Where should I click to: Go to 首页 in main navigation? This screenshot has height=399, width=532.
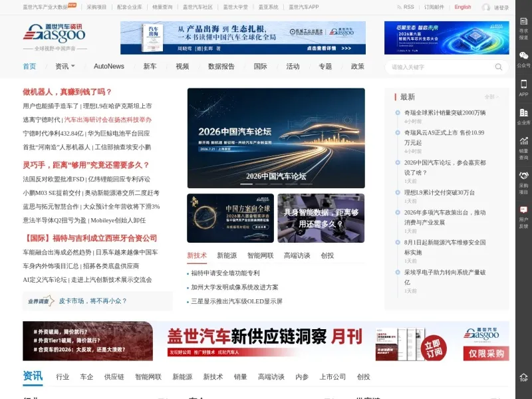pos(29,66)
